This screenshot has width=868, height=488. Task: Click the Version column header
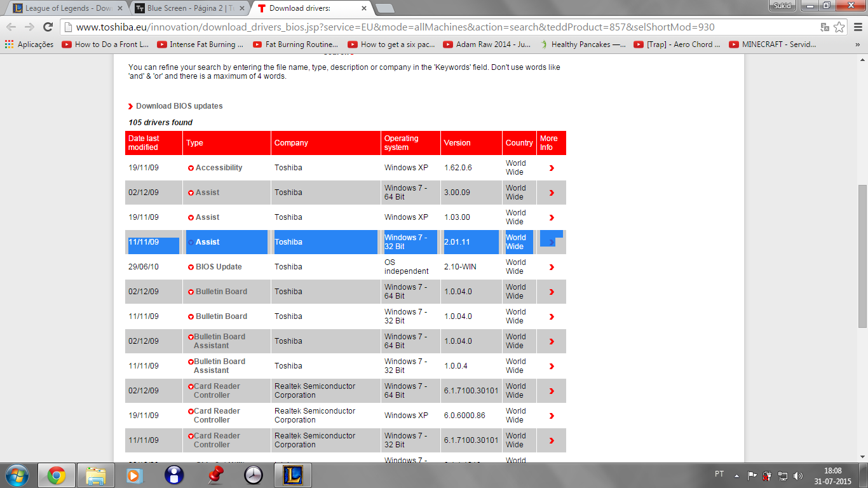471,143
